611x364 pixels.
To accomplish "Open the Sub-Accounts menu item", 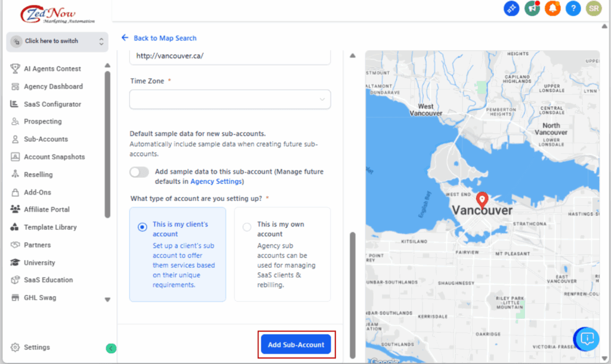I will tap(45, 139).
